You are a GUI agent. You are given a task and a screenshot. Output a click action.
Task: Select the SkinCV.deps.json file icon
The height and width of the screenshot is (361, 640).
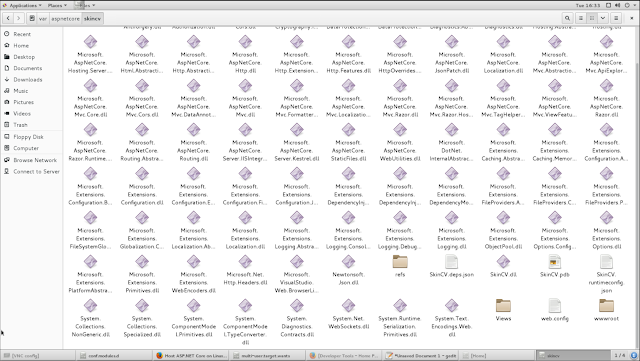[x=451, y=262]
